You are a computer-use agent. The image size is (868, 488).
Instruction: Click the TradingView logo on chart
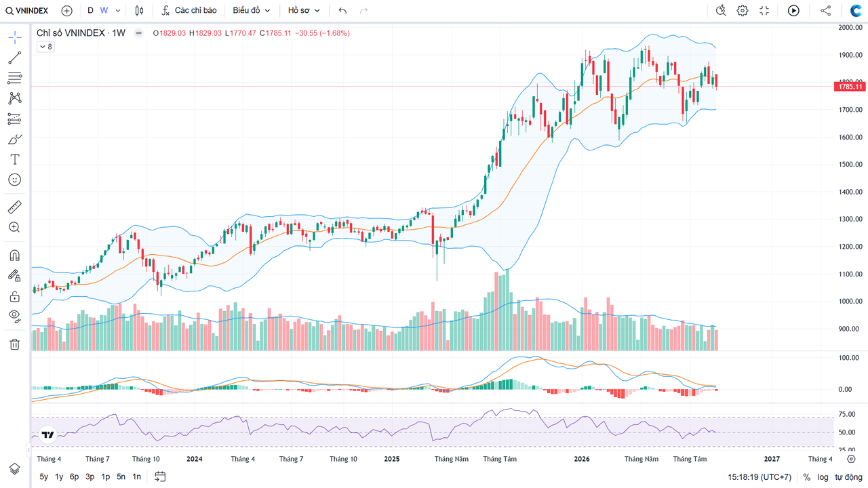click(47, 435)
